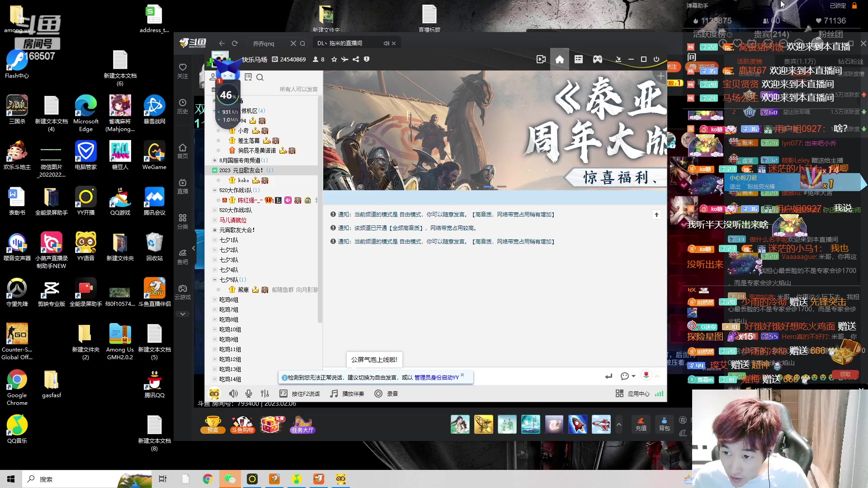Open 任务大厅 icon
The image size is (868, 488).
[x=302, y=424]
